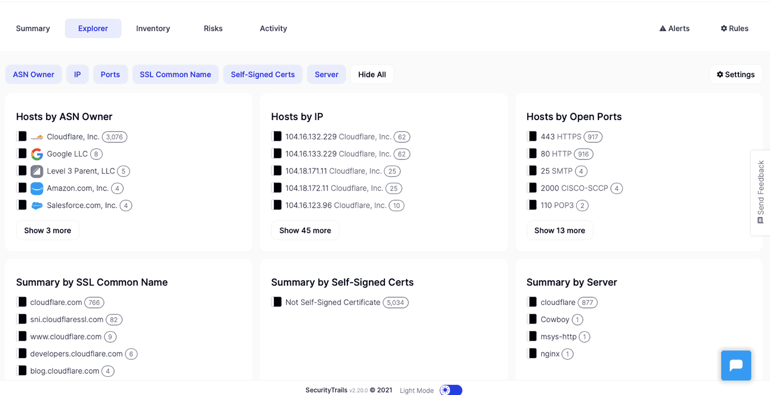770x395 pixels.
Task: Expand open ports with Show 13 more
Action: [x=560, y=230]
